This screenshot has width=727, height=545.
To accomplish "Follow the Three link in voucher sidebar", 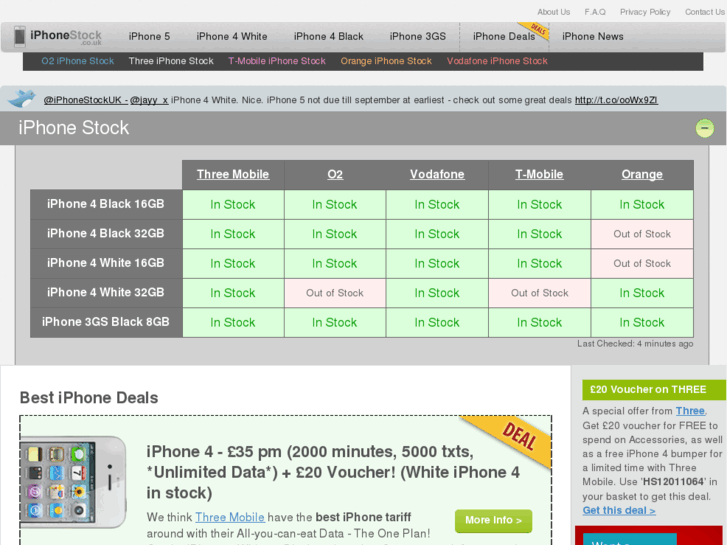I will pos(690,411).
